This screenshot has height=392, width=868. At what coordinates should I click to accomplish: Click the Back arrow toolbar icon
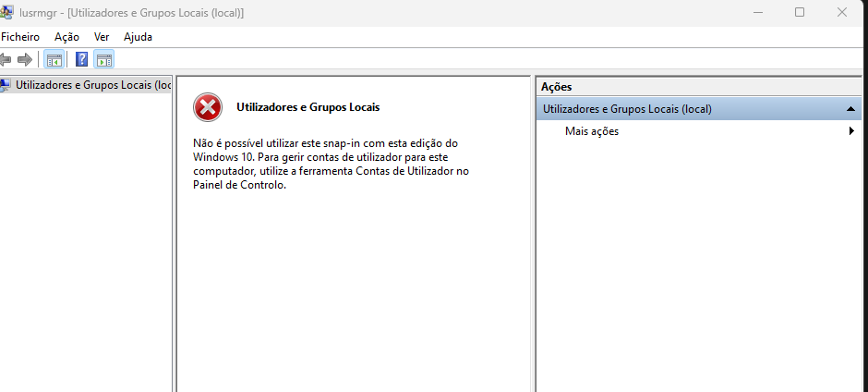click(x=6, y=59)
